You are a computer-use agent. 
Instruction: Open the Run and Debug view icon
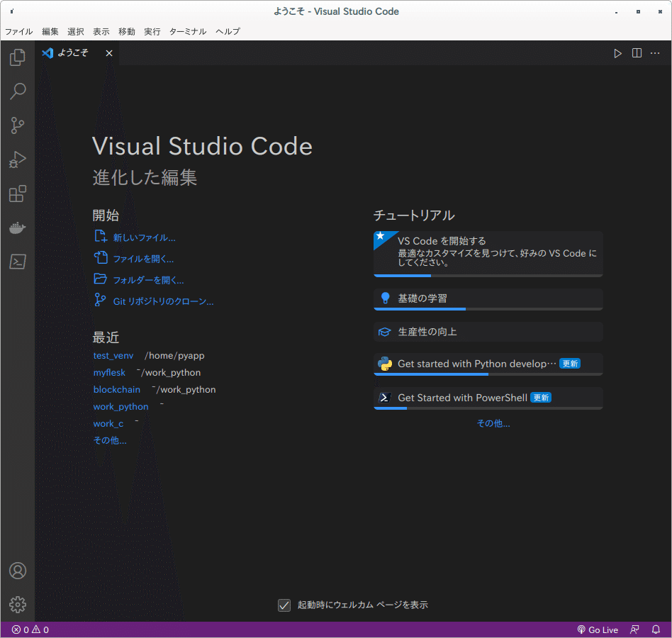(18, 159)
